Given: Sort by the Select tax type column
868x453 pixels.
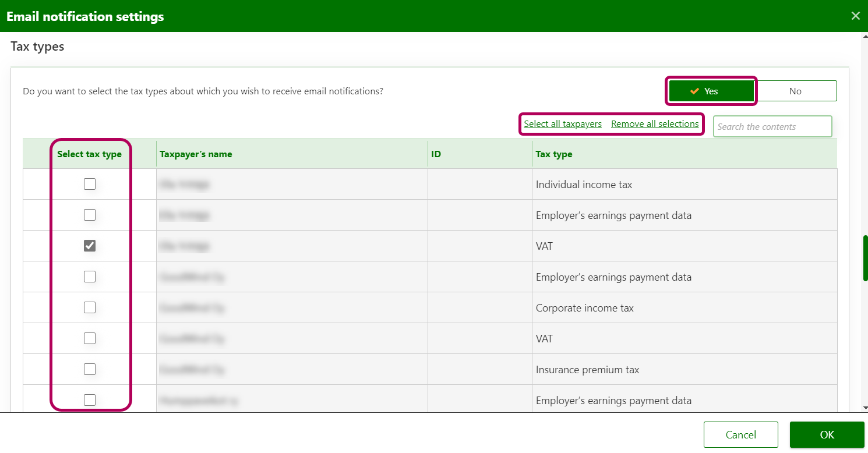Looking at the screenshot, I should pyautogui.click(x=89, y=154).
